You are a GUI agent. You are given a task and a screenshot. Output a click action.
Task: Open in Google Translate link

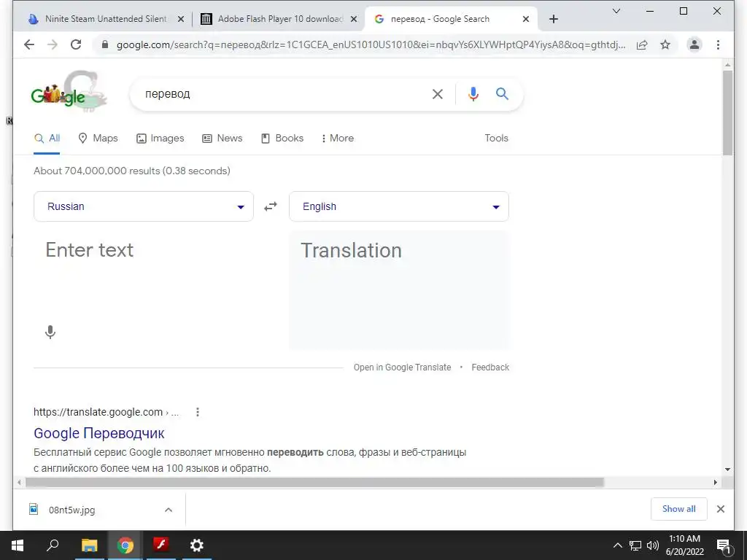coord(402,367)
